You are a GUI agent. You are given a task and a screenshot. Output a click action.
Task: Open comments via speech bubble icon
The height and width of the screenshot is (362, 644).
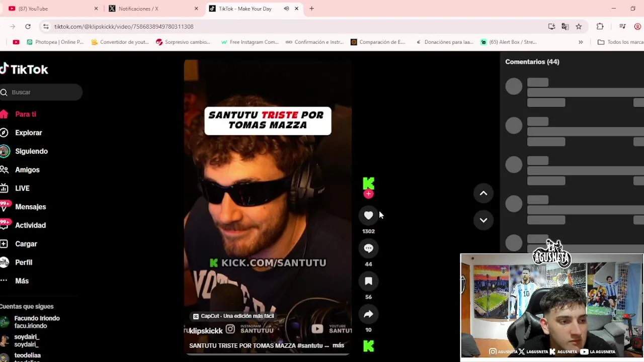coord(368,248)
